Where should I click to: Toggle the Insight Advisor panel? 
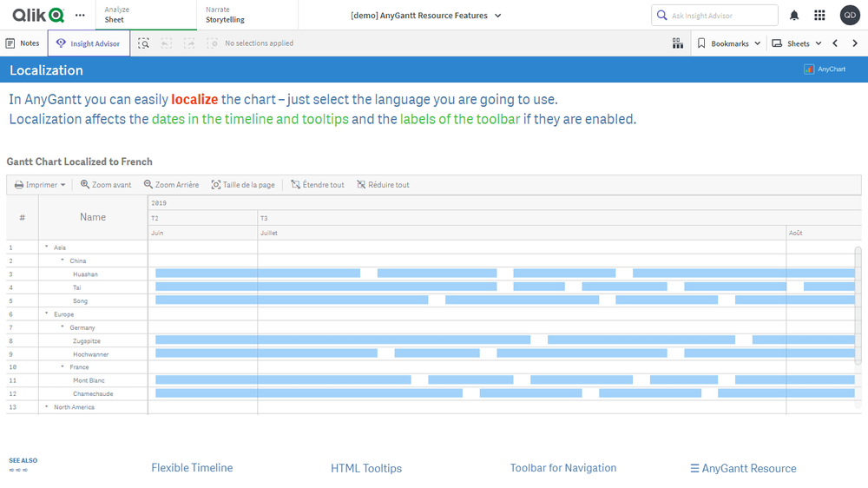pyautogui.click(x=89, y=43)
